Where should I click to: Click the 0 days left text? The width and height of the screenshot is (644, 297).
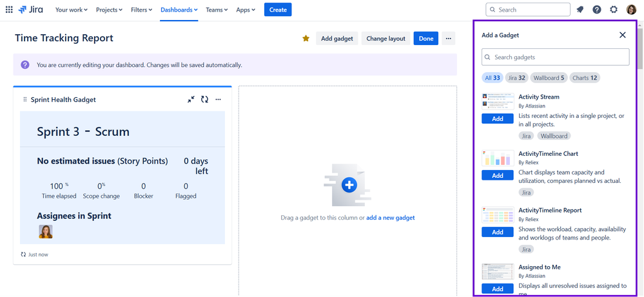point(196,166)
